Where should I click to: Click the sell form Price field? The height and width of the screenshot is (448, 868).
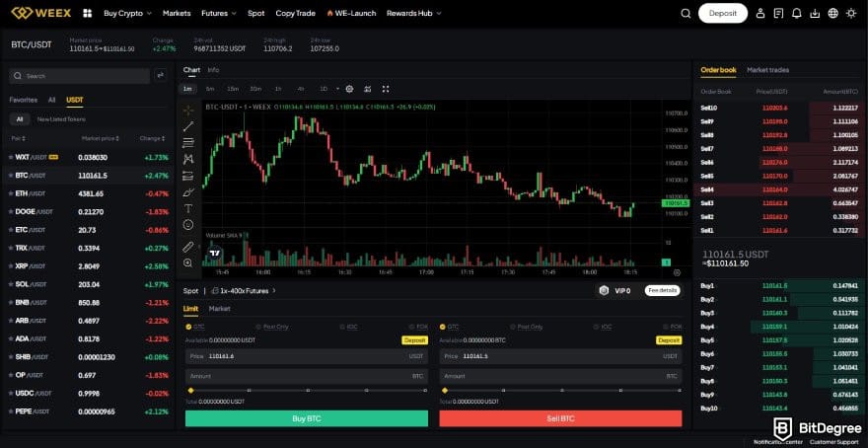(x=561, y=356)
